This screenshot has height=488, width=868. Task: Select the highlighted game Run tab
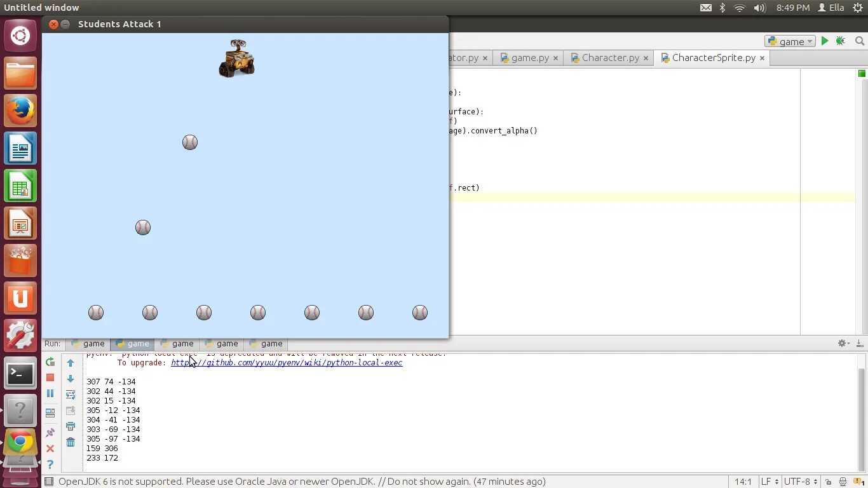[132, 343]
